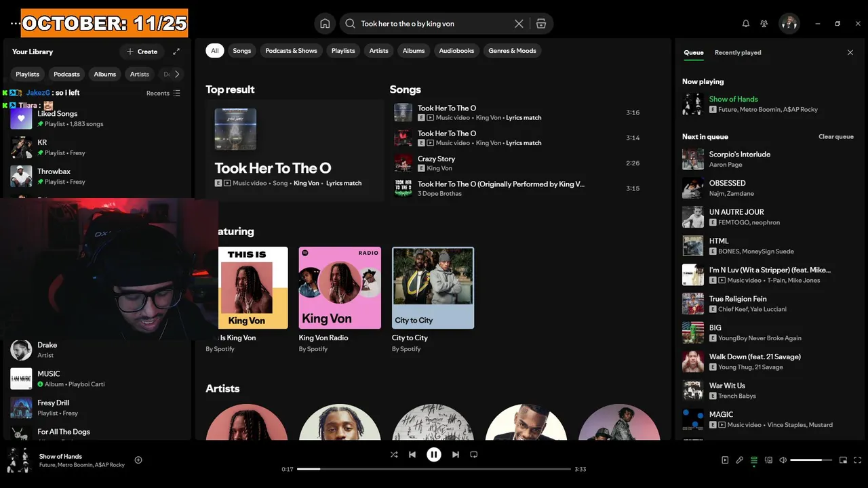Seek within the song progress bar

pos(434,469)
